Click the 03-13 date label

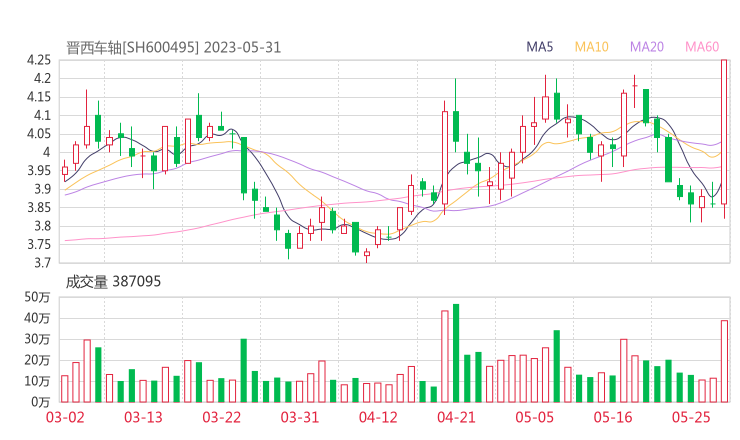click(143, 417)
